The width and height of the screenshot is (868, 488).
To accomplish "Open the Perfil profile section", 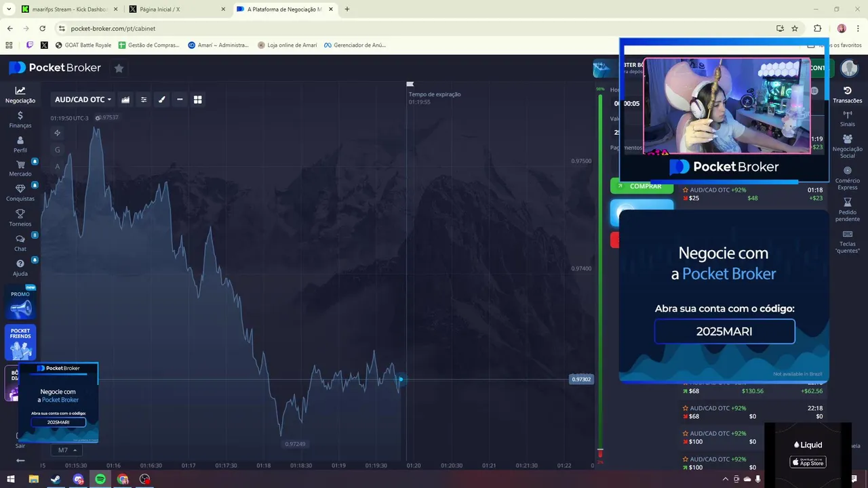I will 20,144.
